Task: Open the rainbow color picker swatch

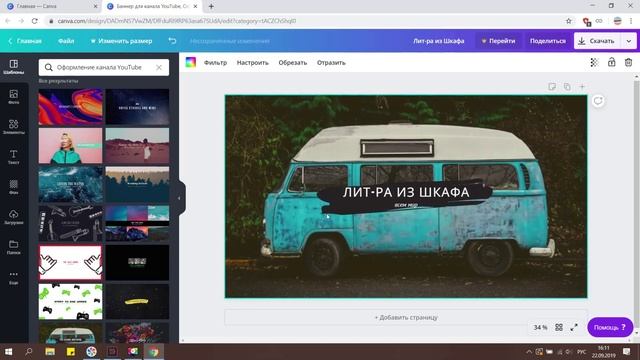Action: (191, 62)
